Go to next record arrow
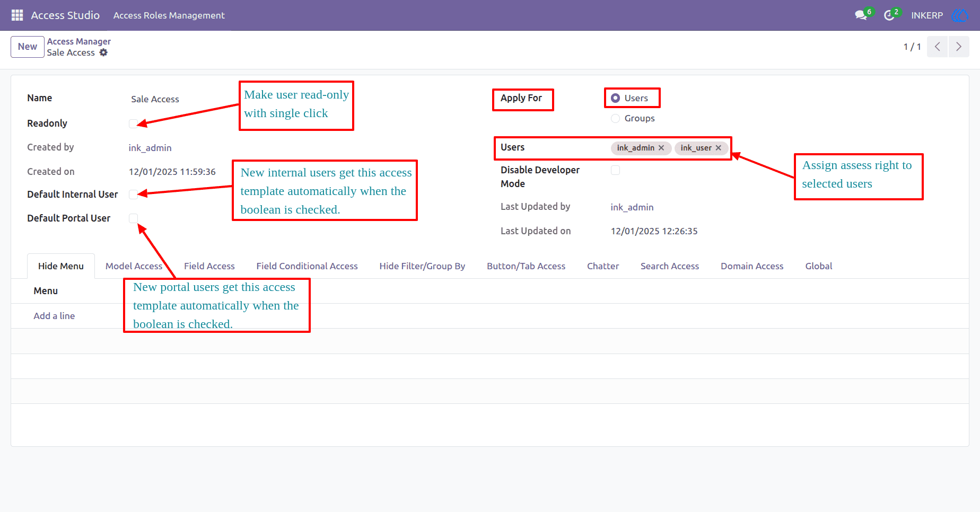Image resolution: width=980 pixels, height=512 pixels. pos(959,47)
